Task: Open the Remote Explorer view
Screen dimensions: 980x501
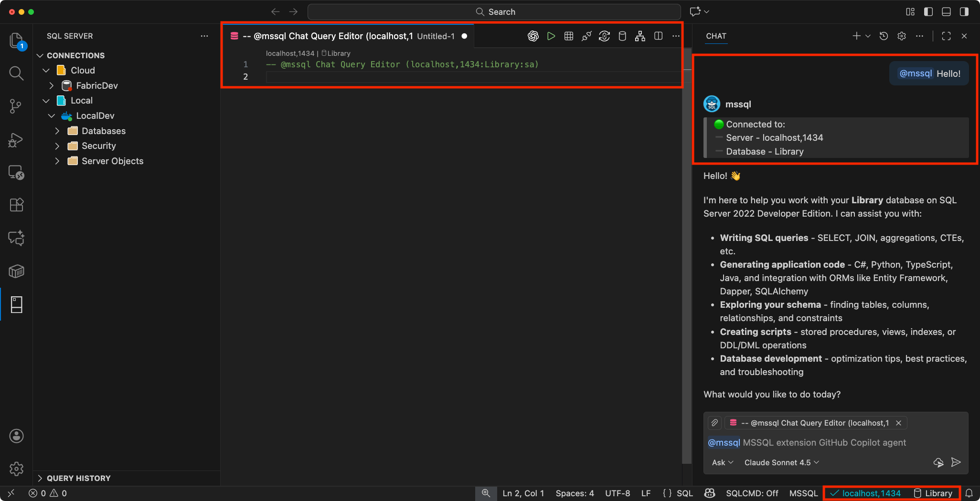Action: tap(16, 173)
